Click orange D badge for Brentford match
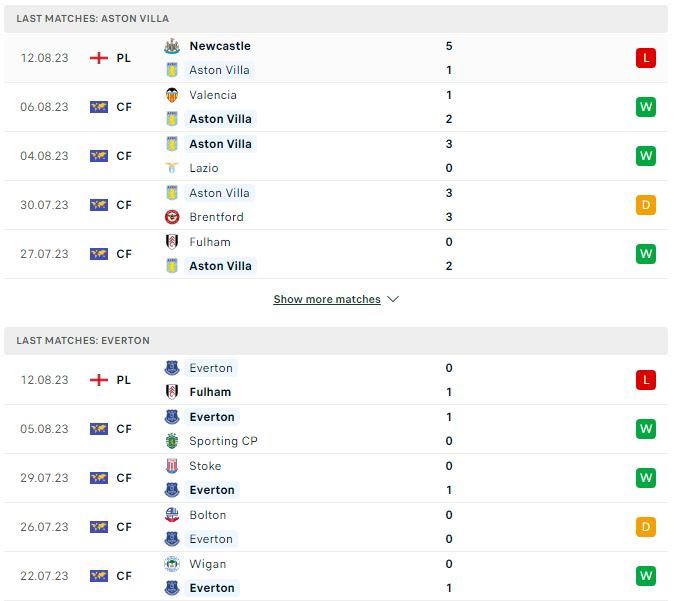Screen dimensions: 674x601 [646, 205]
